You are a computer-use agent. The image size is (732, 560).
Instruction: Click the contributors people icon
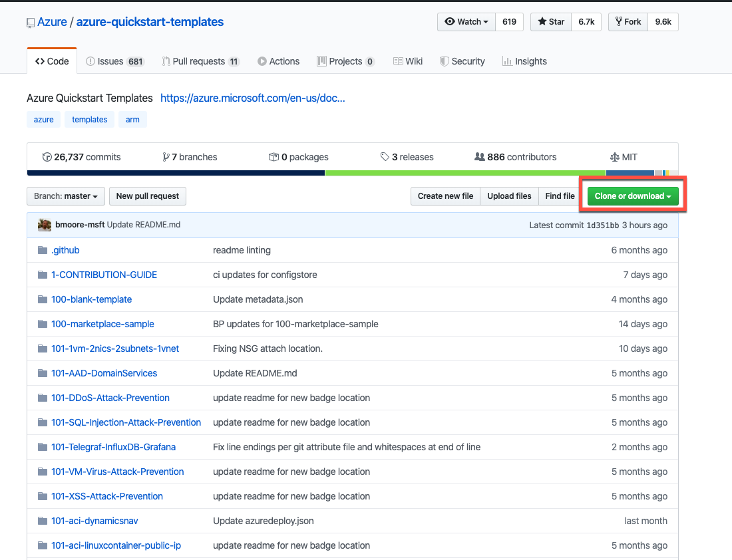479,157
